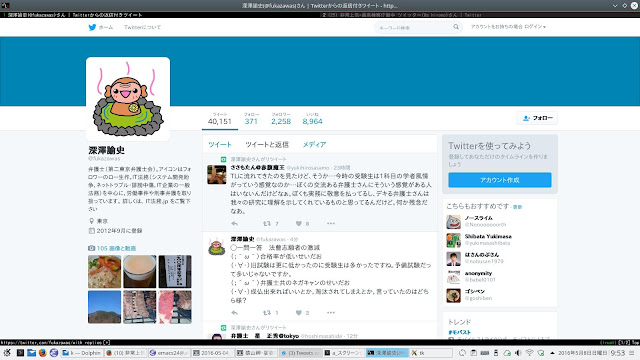Open suggested user はさんのぶさん
Image resolution: width=640 pixels, height=360 pixels.
click(482, 255)
